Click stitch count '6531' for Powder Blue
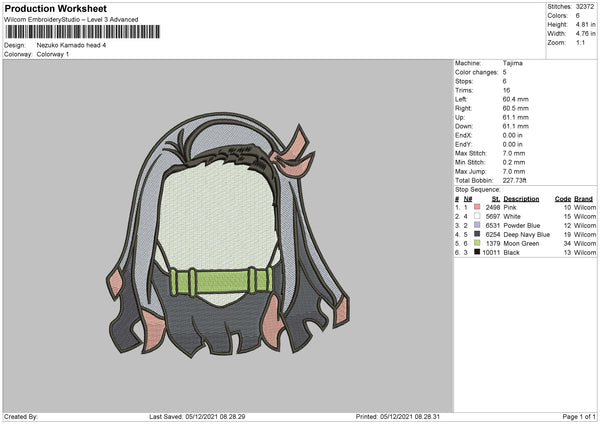Screen dimensions: 600x424 [493, 225]
